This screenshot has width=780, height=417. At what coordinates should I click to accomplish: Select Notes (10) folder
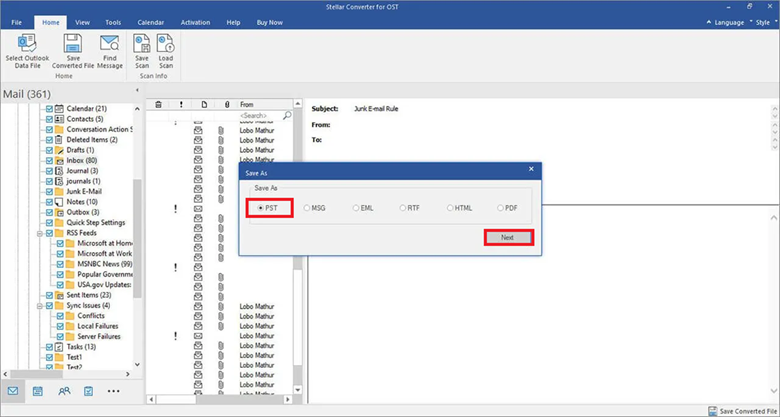tap(82, 202)
